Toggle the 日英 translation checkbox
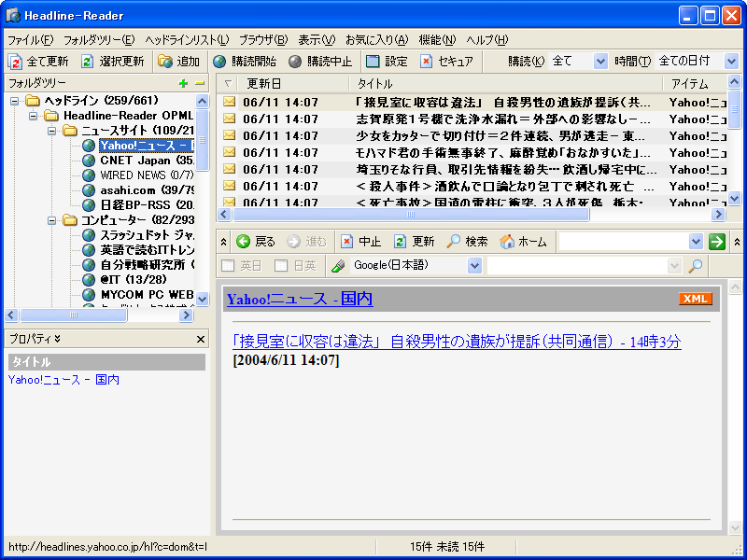Image resolution: width=747 pixels, height=560 pixels. click(281, 266)
